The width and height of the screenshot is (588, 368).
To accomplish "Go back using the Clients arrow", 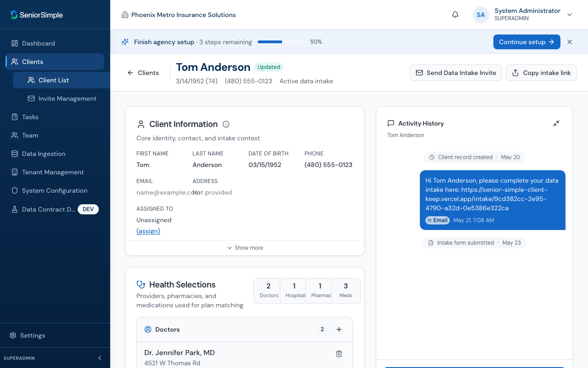I will click(143, 73).
